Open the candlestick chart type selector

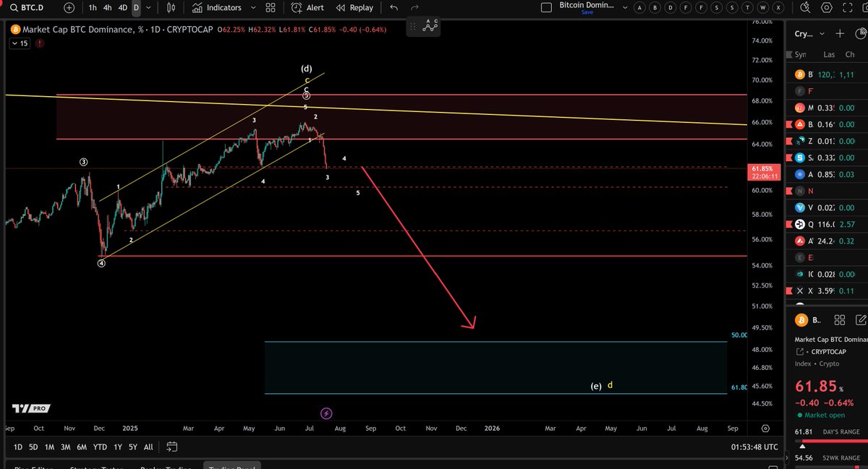click(x=171, y=7)
